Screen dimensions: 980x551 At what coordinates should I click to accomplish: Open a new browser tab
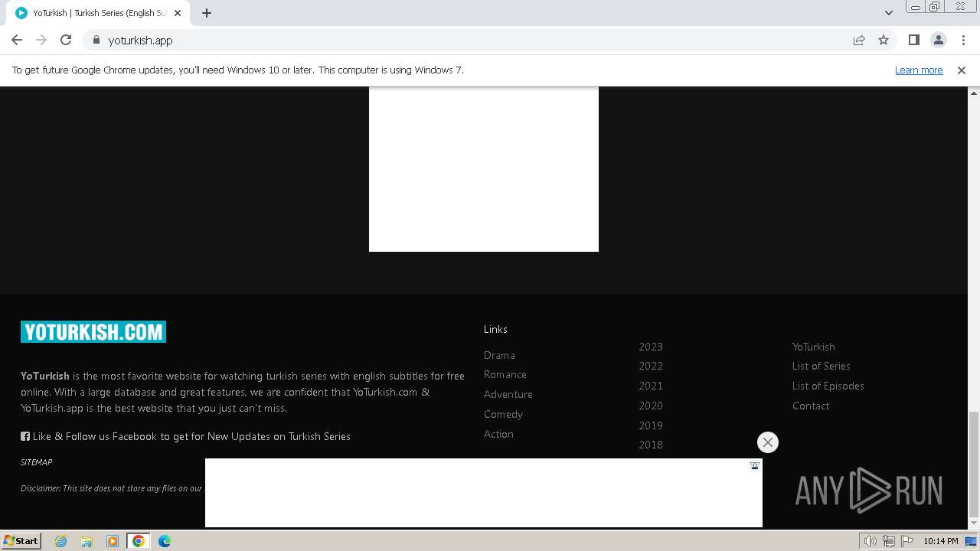[x=207, y=13]
